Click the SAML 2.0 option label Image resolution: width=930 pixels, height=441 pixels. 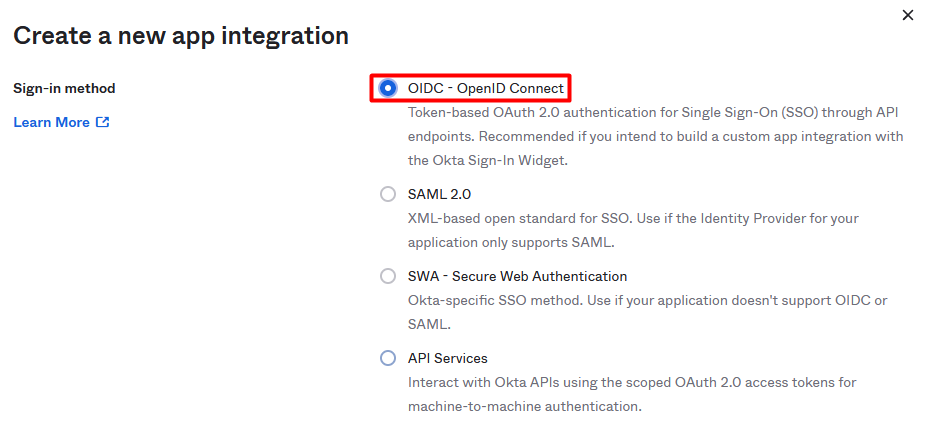click(x=439, y=194)
